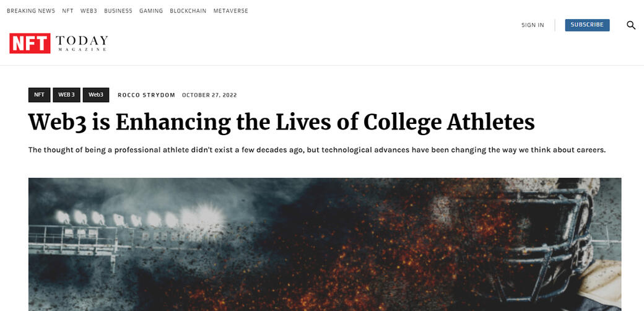Click the blue Subscribe button

587,25
